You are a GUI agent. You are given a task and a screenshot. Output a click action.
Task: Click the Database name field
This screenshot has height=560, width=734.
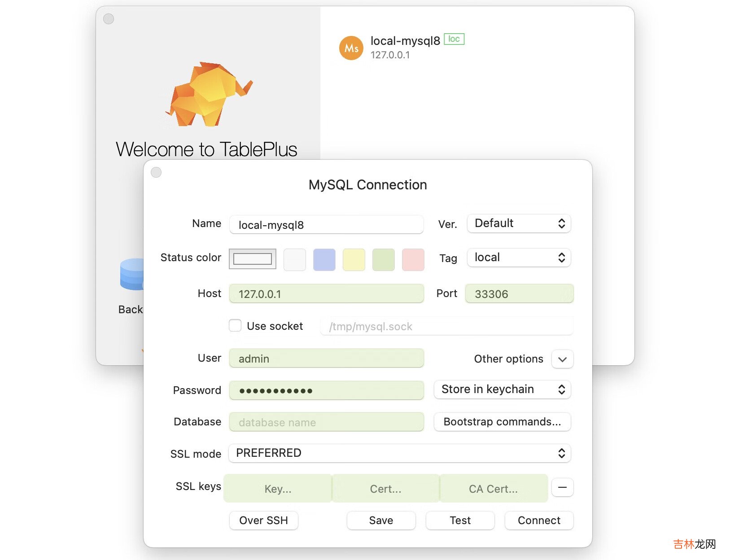[326, 422]
